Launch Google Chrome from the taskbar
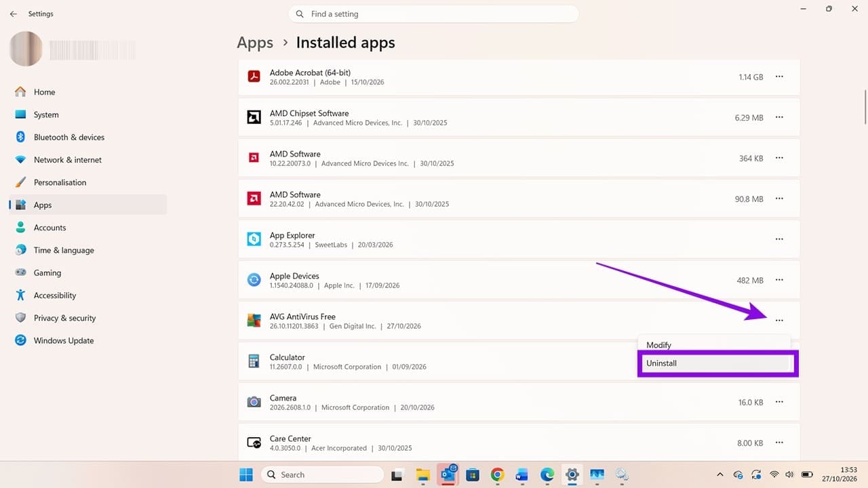 (x=497, y=474)
